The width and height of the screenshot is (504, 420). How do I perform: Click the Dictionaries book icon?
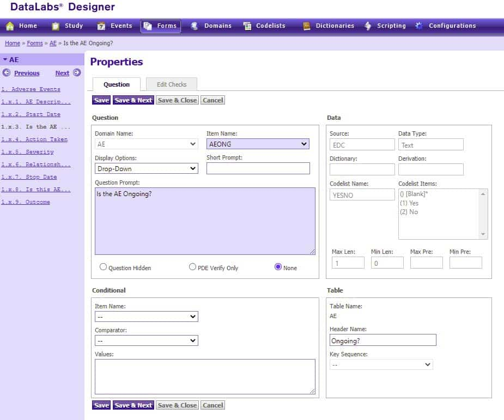click(x=307, y=26)
